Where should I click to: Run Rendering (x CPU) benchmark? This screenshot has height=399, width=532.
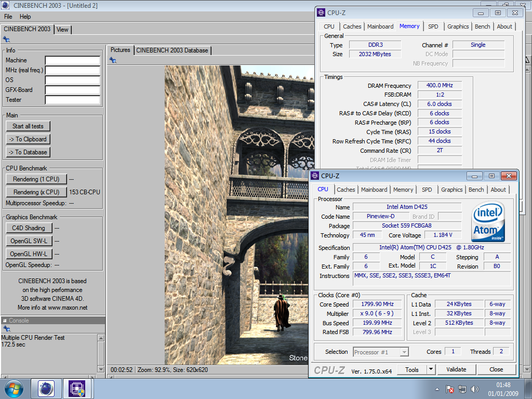(x=36, y=192)
